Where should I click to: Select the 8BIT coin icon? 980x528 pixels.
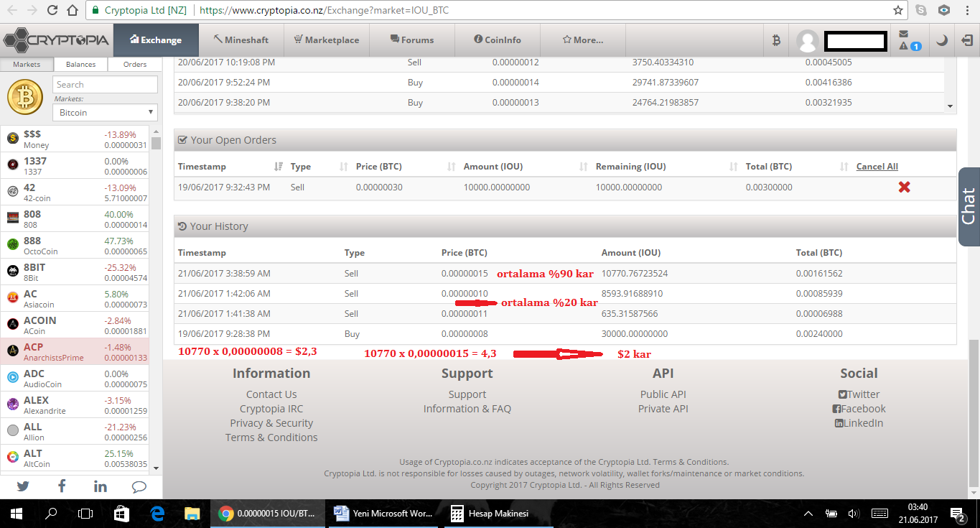(12, 272)
